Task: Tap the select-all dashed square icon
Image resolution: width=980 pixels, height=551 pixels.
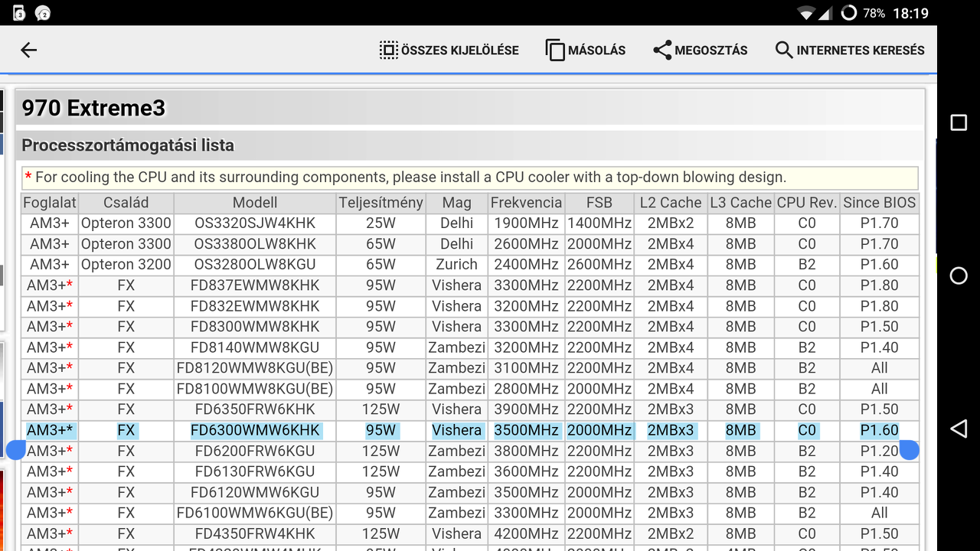Action: pos(389,51)
